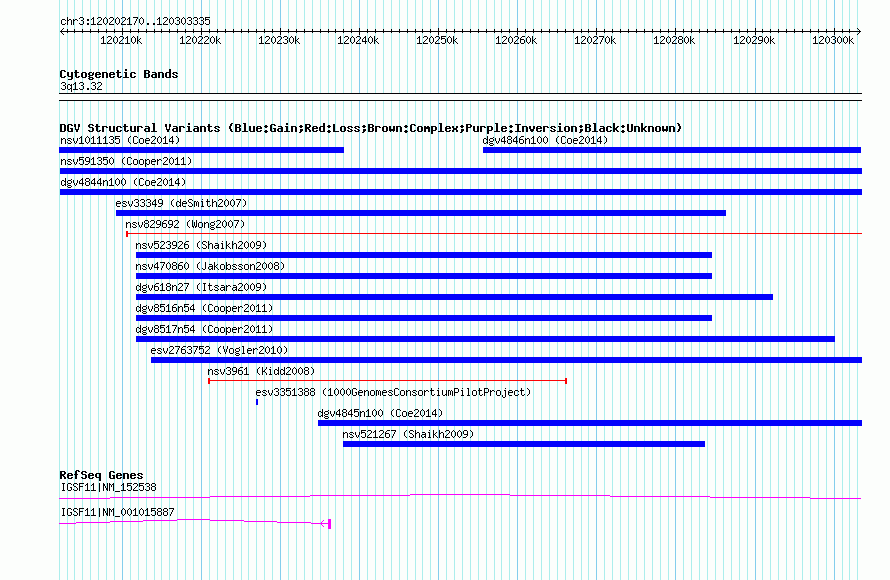Click the esv33349 (deSmith2007) blue bar
Screen dimensions: 890x580
pyautogui.click(x=421, y=213)
